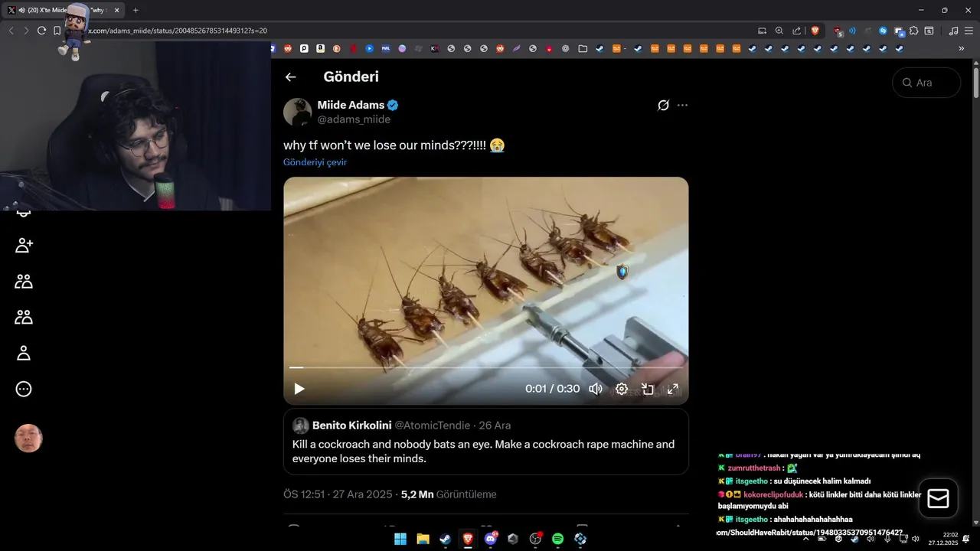Click 'Gönderiyi çevir' translate link
The width and height of the screenshot is (980, 551).
[x=315, y=162]
